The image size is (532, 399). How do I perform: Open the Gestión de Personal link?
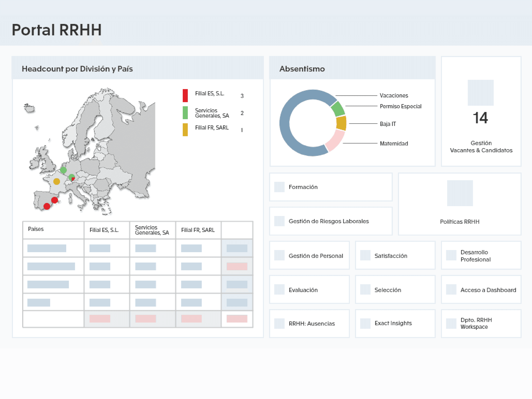(x=316, y=256)
